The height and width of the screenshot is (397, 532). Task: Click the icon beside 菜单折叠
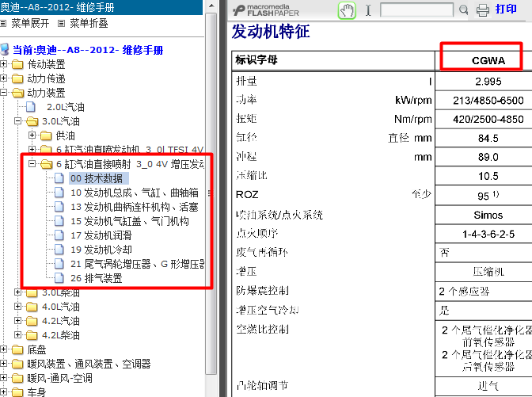point(62,24)
